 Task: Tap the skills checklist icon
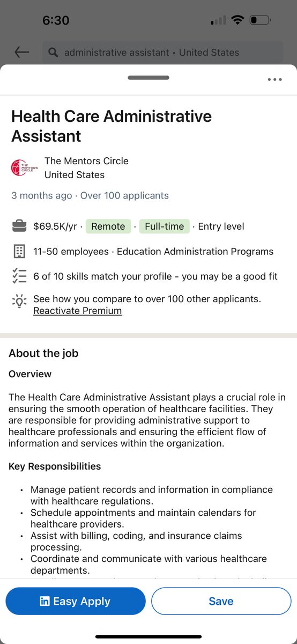[19, 275]
